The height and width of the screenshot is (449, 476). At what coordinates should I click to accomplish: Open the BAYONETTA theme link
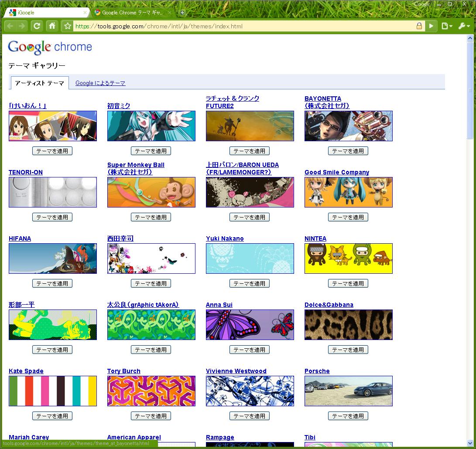click(327, 102)
